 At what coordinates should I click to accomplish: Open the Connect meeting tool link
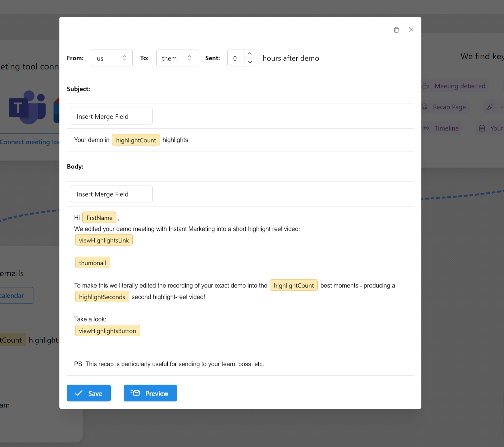(x=30, y=142)
